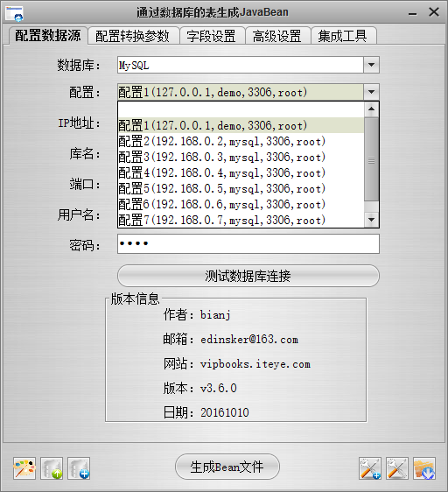The height and width of the screenshot is (492, 448).
Task: Go to the 集成工具 tab
Action: [x=344, y=36]
